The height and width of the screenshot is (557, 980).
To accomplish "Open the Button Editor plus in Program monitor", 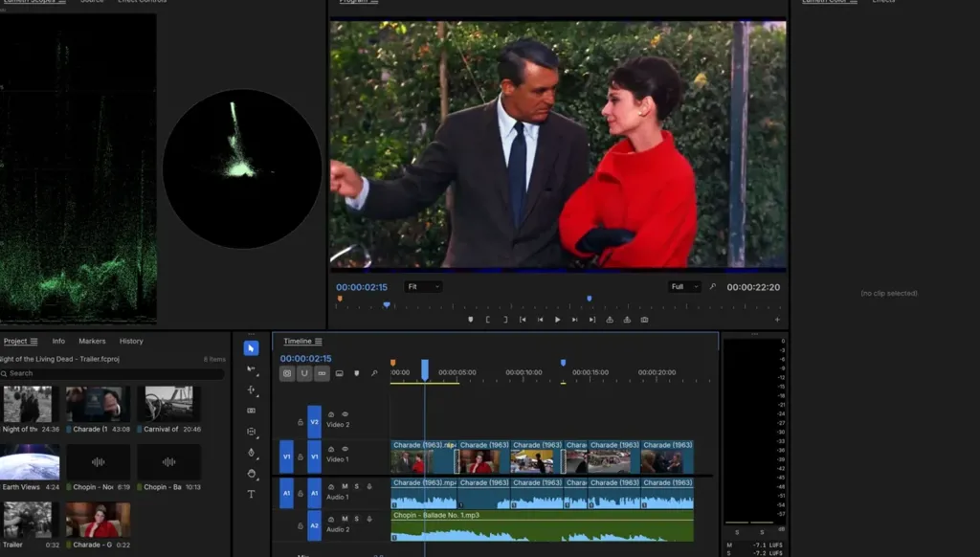I will [777, 320].
